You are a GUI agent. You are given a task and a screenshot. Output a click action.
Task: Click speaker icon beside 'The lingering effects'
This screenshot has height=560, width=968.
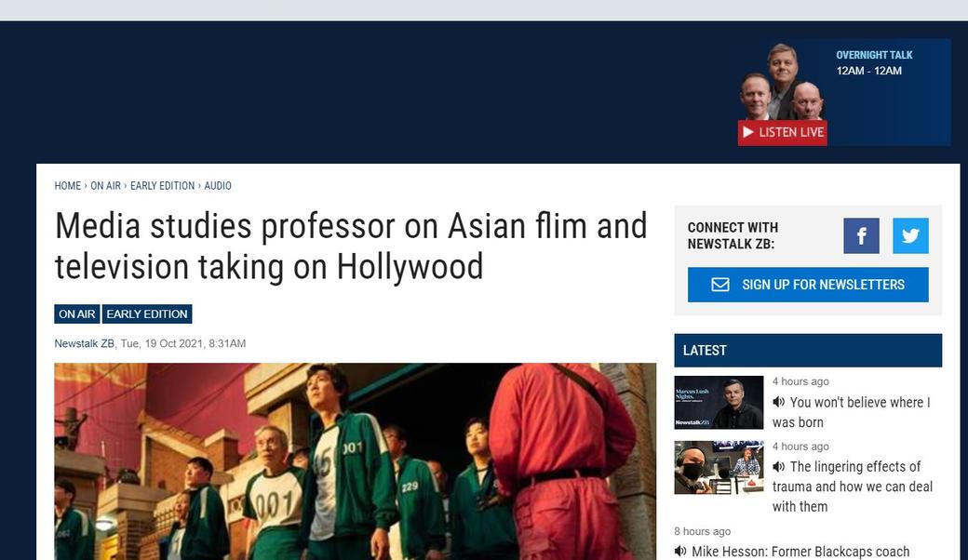click(778, 466)
